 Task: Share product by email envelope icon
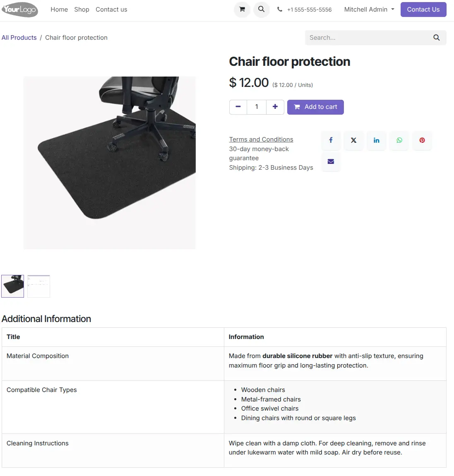331,161
